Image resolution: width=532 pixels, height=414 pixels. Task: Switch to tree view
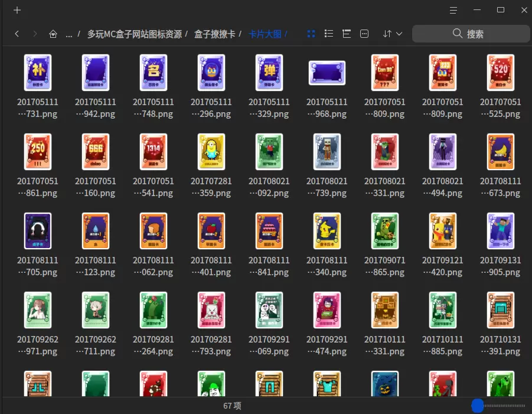347,34
